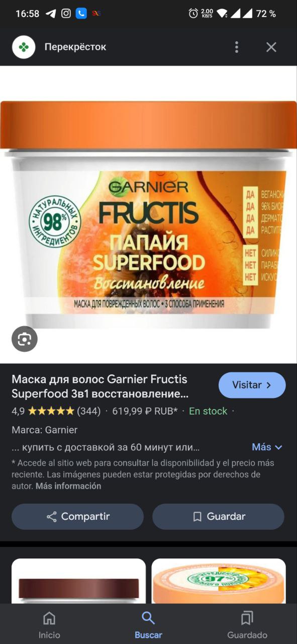
Task: Tap the alarm clock status icon
Action: coord(193,14)
